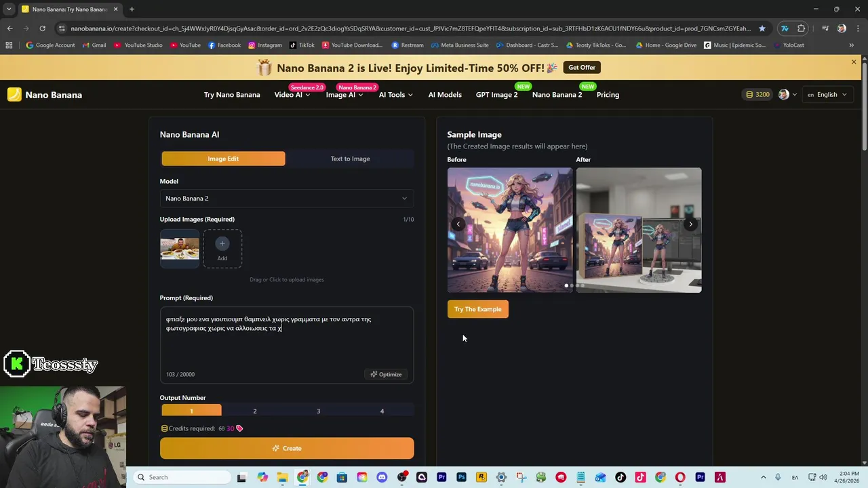Dismiss the promo banner with X
Image resolution: width=868 pixels, height=488 pixels.
(x=854, y=62)
